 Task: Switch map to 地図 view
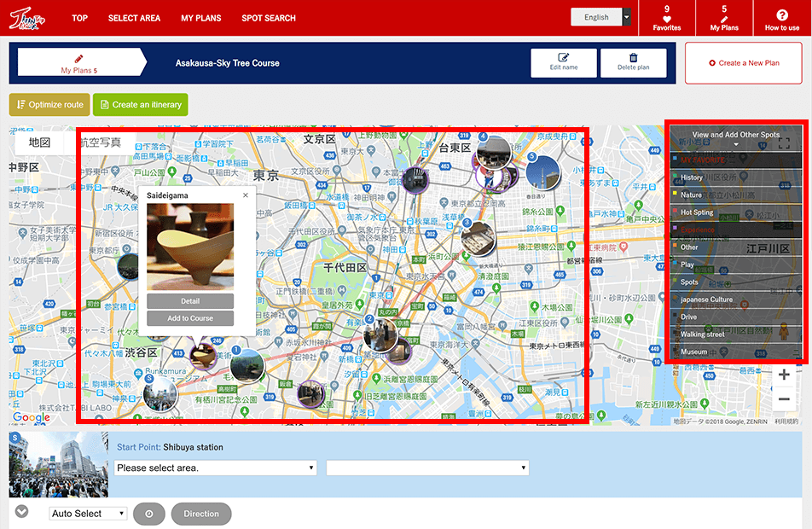tap(39, 142)
